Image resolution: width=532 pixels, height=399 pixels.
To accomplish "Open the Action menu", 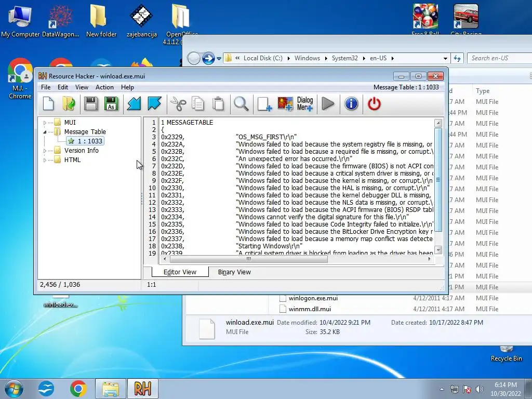I will 104,87.
